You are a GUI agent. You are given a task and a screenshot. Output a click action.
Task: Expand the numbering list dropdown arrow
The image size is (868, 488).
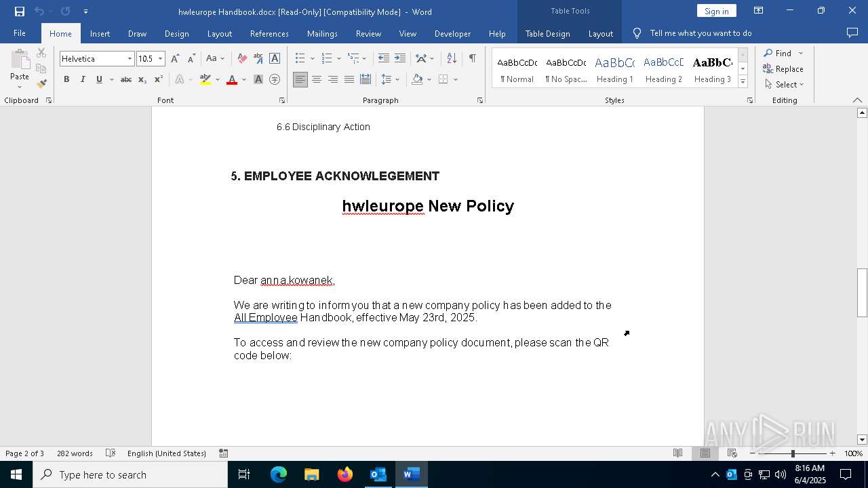(x=338, y=59)
